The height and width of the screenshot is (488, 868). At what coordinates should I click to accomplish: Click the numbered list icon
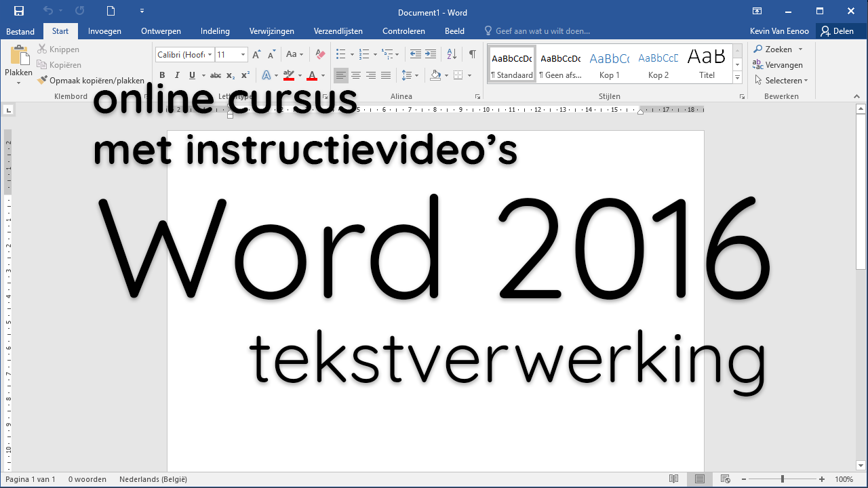[364, 54]
